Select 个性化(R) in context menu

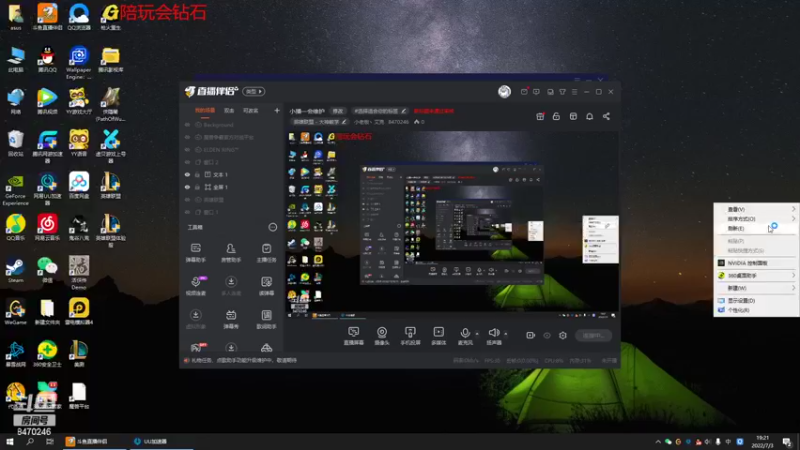756,310
